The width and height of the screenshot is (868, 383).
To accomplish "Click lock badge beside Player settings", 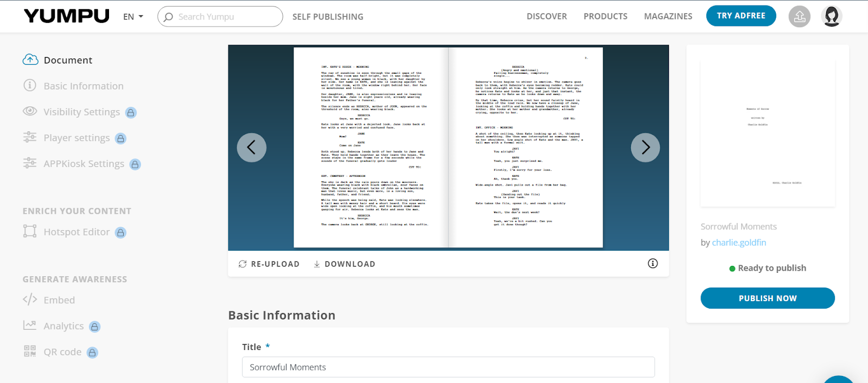I will 121,138.
